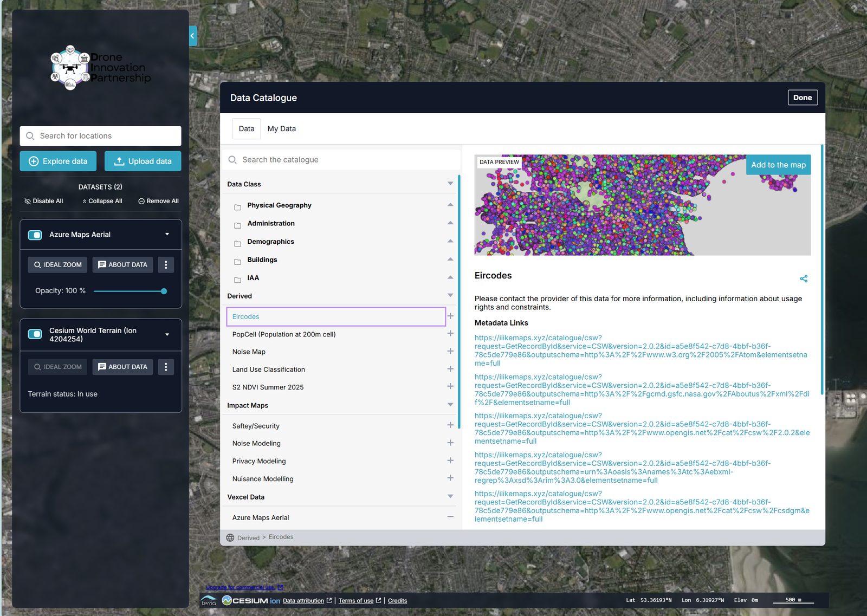The image size is (867, 616).
Task: Toggle Azure Maps Aerial layer visibility
Action: click(35, 235)
